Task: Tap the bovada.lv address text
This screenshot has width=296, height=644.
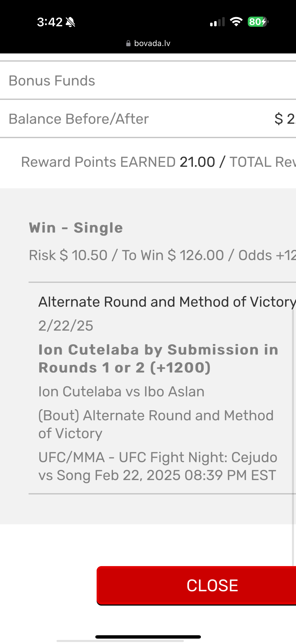Action: click(152, 44)
